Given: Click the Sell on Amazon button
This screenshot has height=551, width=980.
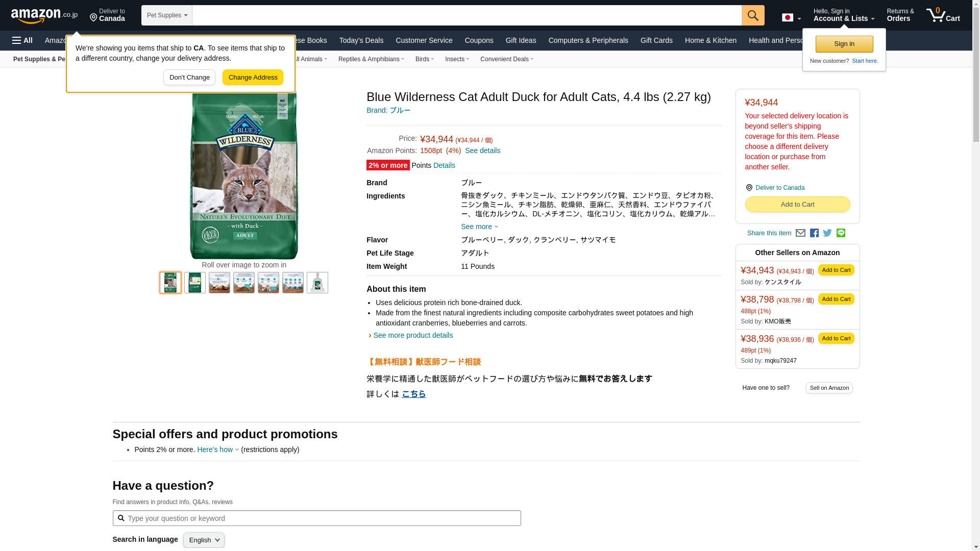Looking at the screenshot, I should point(829,388).
